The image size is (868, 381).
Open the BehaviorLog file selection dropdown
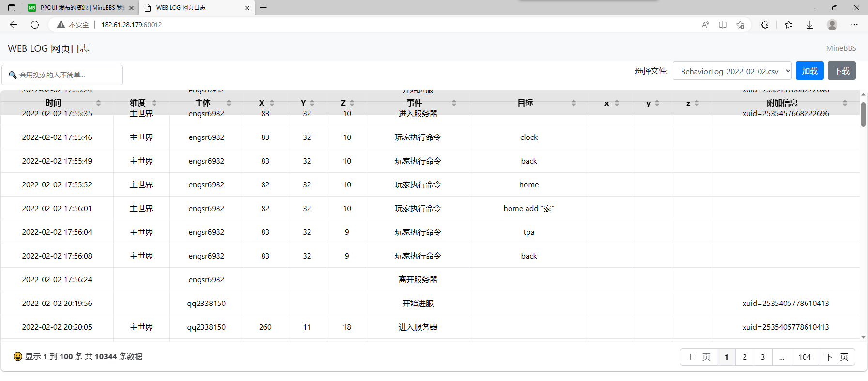tap(732, 71)
